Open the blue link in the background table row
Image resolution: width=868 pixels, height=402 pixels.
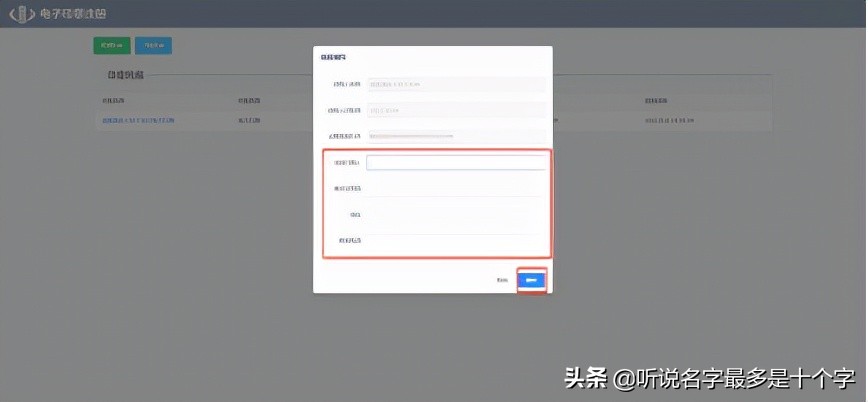(x=138, y=120)
